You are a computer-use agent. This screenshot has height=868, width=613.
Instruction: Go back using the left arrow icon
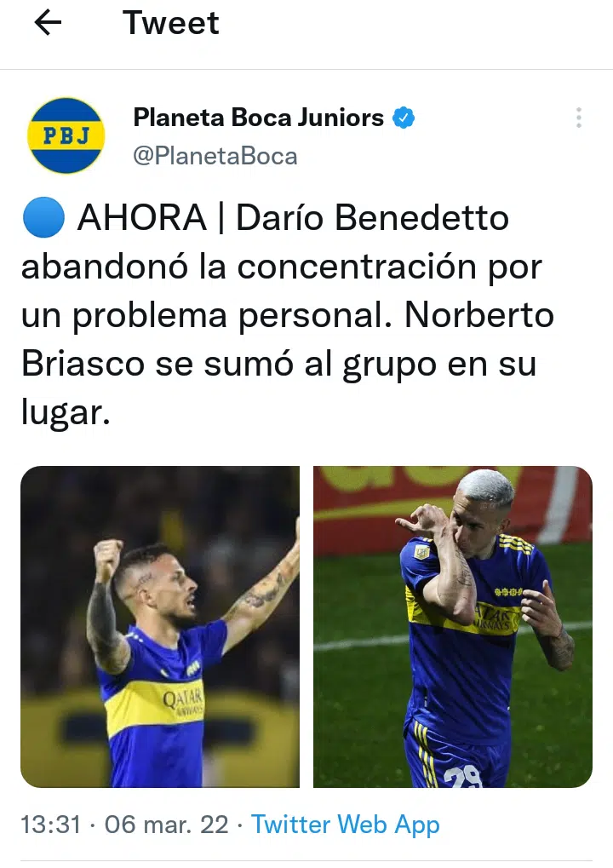click(48, 23)
